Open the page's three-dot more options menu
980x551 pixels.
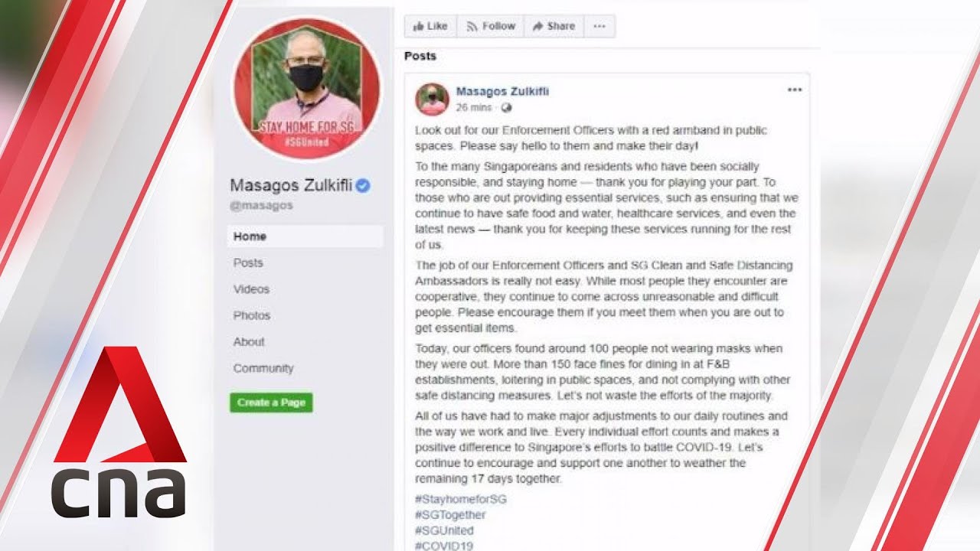coord(599,26)
